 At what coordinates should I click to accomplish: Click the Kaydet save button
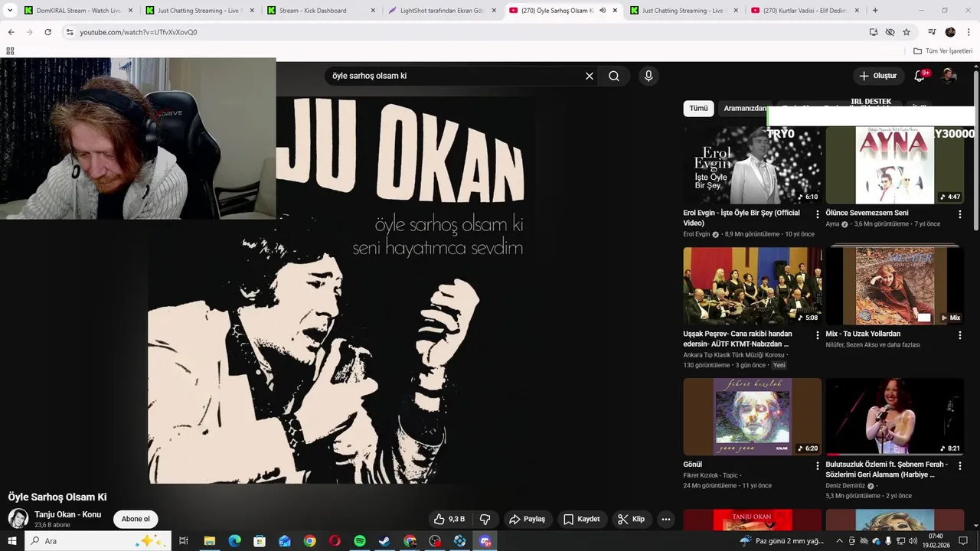click(582, 519)
